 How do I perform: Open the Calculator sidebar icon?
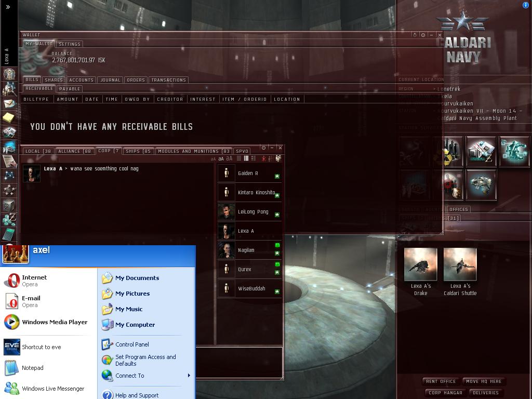[9, 234]
